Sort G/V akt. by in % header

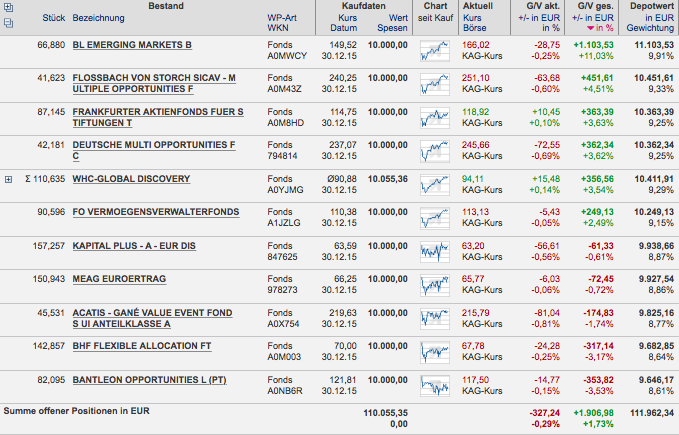(x=551, y=28)
